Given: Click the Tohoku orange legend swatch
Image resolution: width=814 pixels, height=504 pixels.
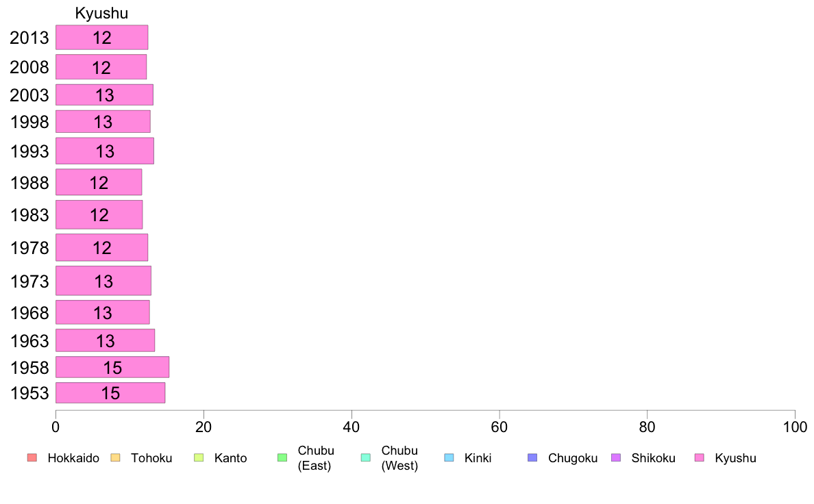Looking at the screenshot, I should click(x=115, y=458).
